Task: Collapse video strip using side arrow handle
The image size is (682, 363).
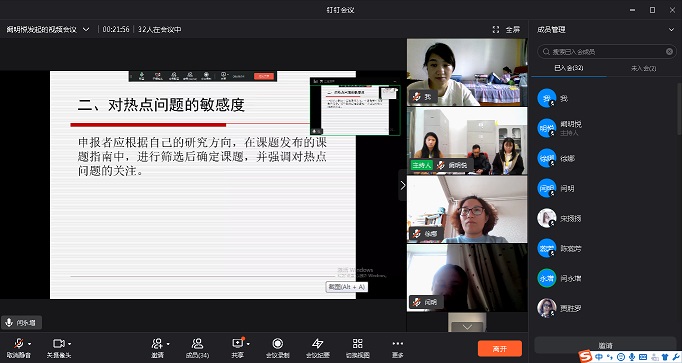Action: [402, 185]
